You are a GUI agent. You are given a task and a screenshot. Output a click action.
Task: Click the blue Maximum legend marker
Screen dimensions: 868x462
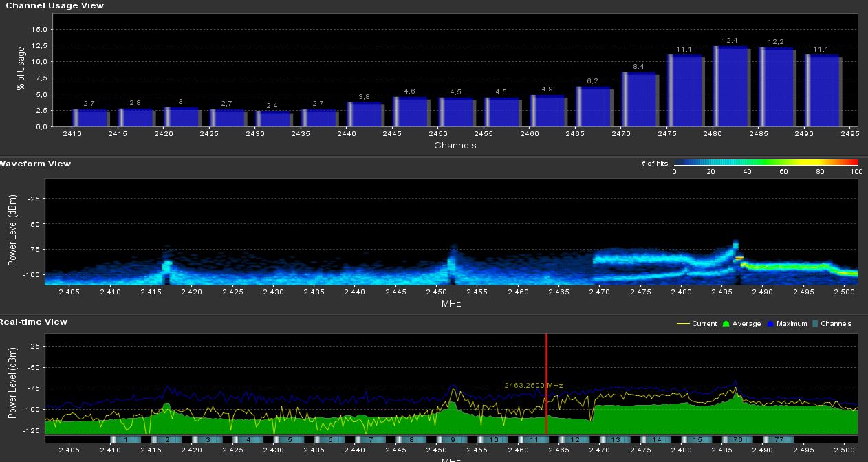click(x=770, y=324)
